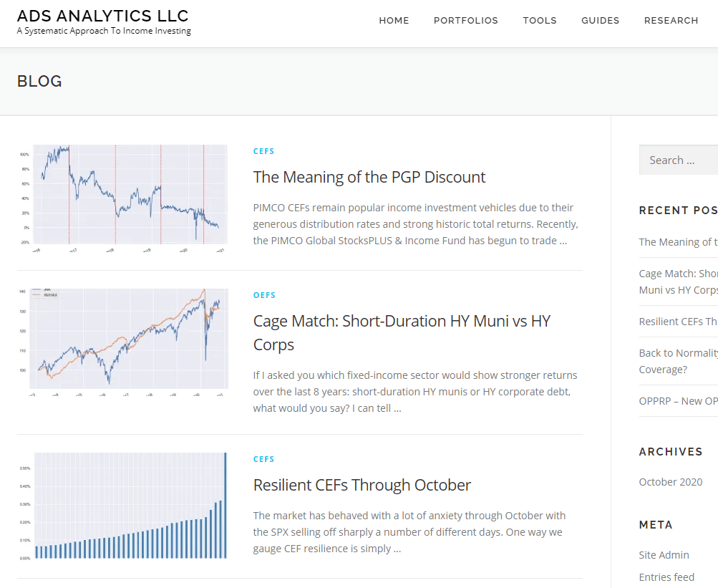718x588 pixels.
Task: Select CEFS category above Resilient CEFs post
Action: pyautogui.click(x=263, y=460)
